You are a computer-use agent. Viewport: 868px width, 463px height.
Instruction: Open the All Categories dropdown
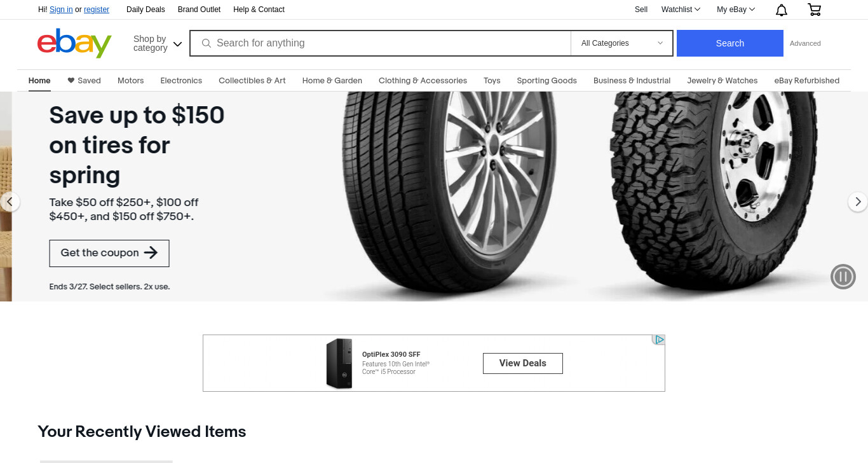pos(621,43)
